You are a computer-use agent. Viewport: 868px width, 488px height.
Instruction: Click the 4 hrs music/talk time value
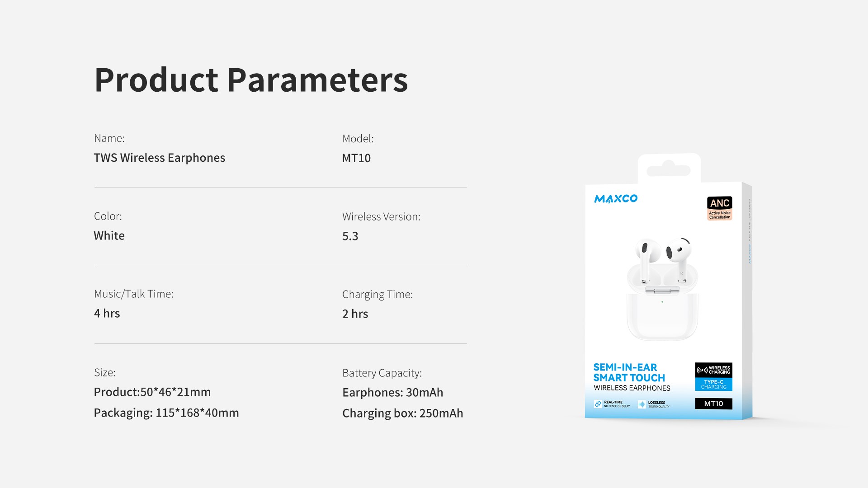(107, 313)
